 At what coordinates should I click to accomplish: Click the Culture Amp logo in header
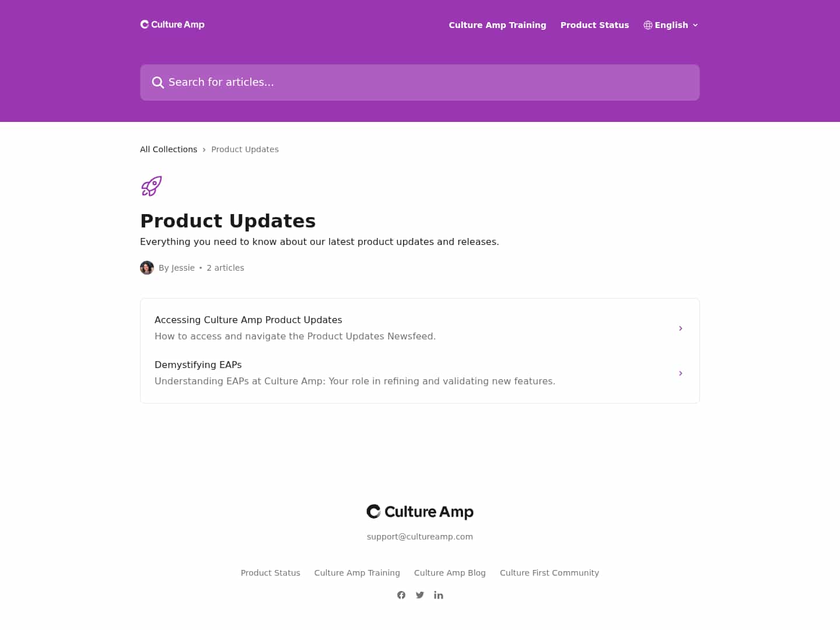(x=173, y=24)
